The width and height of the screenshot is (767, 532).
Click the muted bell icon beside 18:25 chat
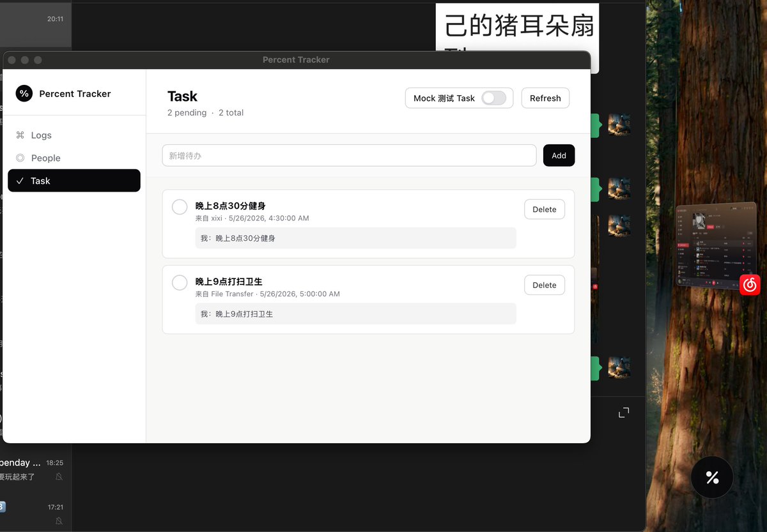[59, 477]
